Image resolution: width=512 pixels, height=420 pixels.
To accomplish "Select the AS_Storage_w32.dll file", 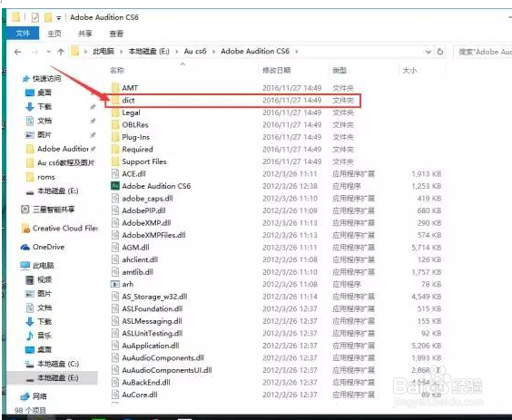I will (154, 297).
